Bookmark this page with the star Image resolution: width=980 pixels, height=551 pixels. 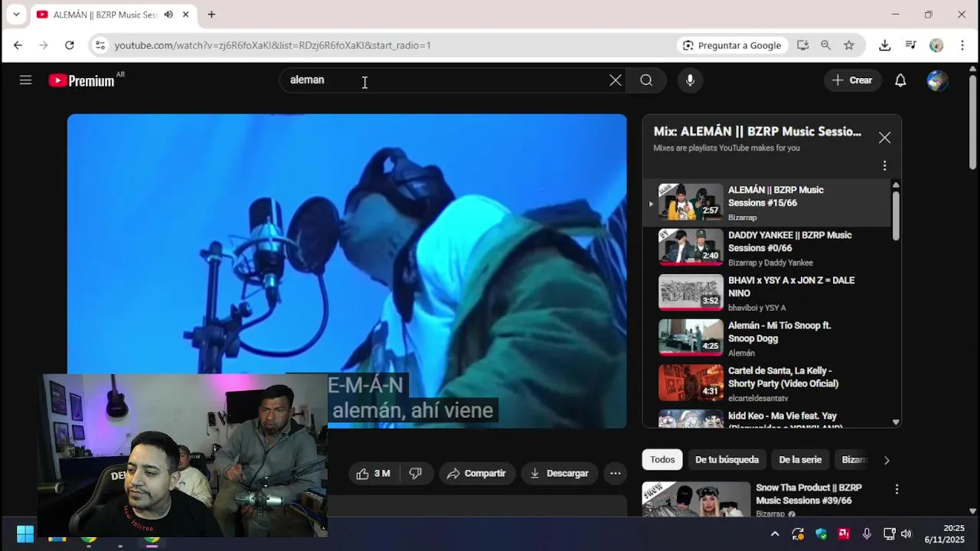click(x=849, y=45)
